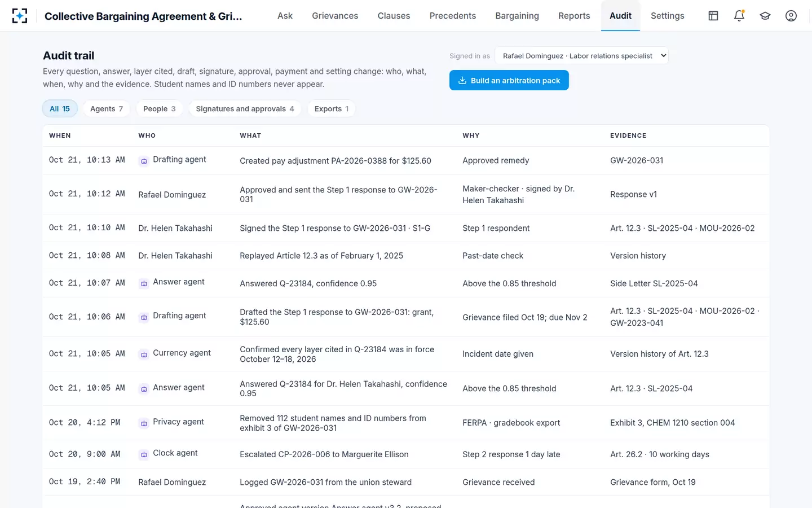Image resolution: width=812 pixels, height=508 pixels.
Task: Open the graduation cap learning icon
Action: pyautogui.click(x=765, y=16)
